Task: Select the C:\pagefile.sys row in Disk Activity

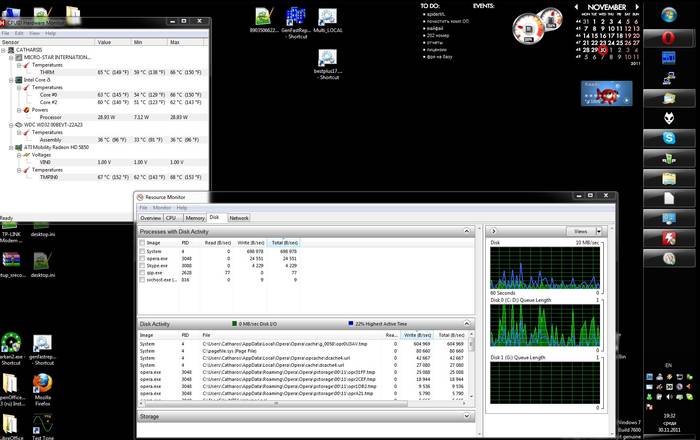Action: (x=304, y=351)
